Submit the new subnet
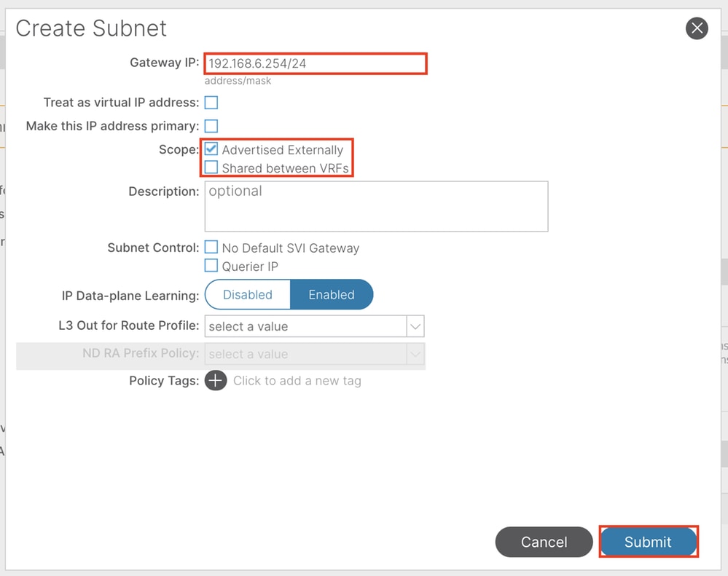The height and width of the screenshot is (576, 728). coord(648,542)
